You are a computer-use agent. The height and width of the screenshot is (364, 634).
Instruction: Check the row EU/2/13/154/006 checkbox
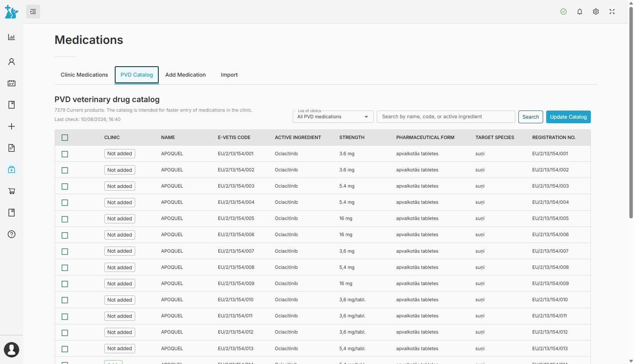coord(65,235)
